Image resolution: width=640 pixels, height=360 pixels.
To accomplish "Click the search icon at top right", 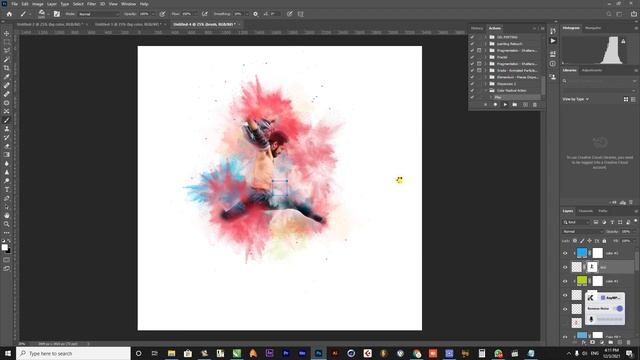I will (x=609, y=14).
